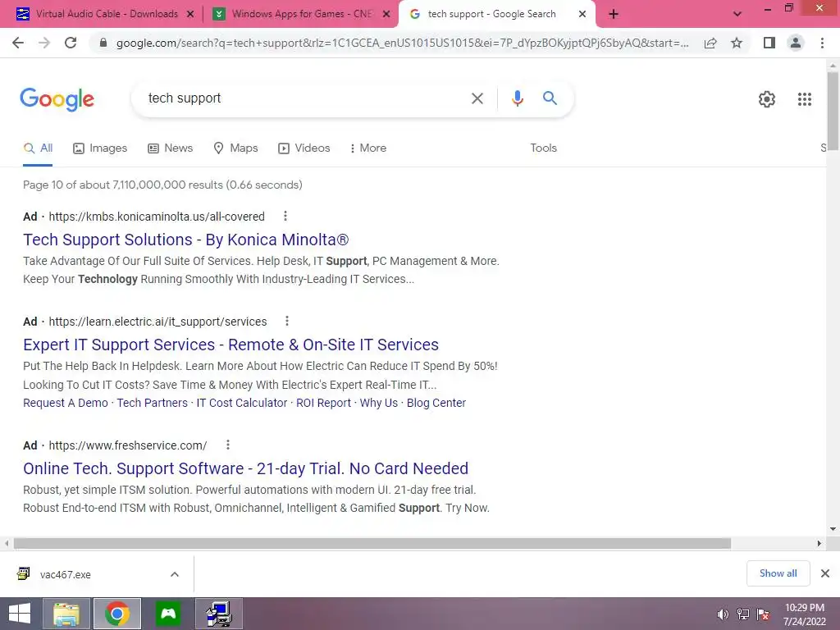Open options for learn.electric.ai ad
This screenshot has width=840, height=630.
pos(287,321)
